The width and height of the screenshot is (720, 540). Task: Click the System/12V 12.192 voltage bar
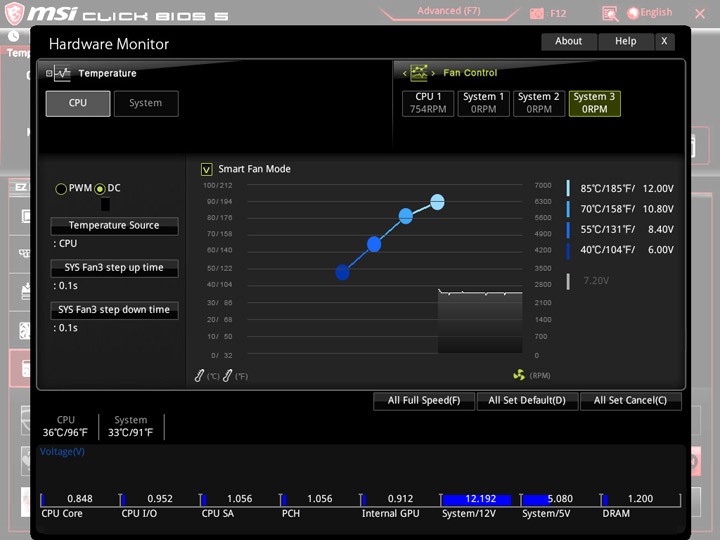click(x=480, y=500)
